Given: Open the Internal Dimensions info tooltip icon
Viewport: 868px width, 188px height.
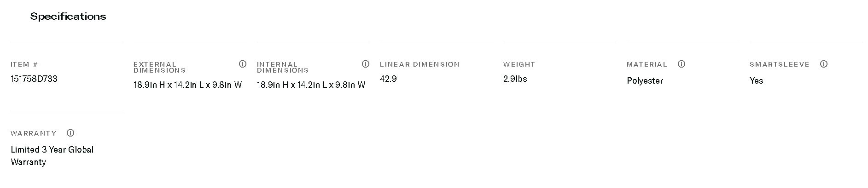Looking at the screenshot, I should pyautogui.click(x=366, y=64).
